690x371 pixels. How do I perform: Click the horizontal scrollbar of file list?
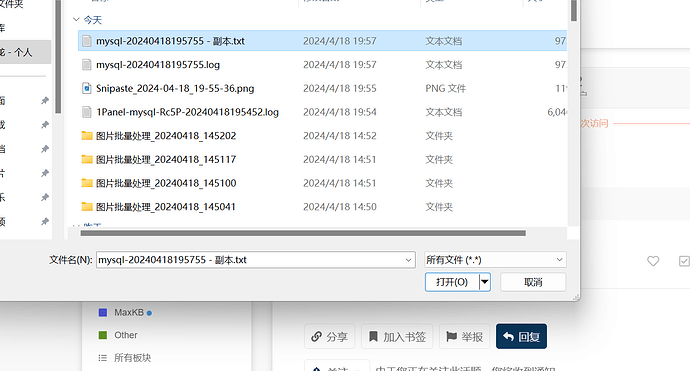pos(303,233)
